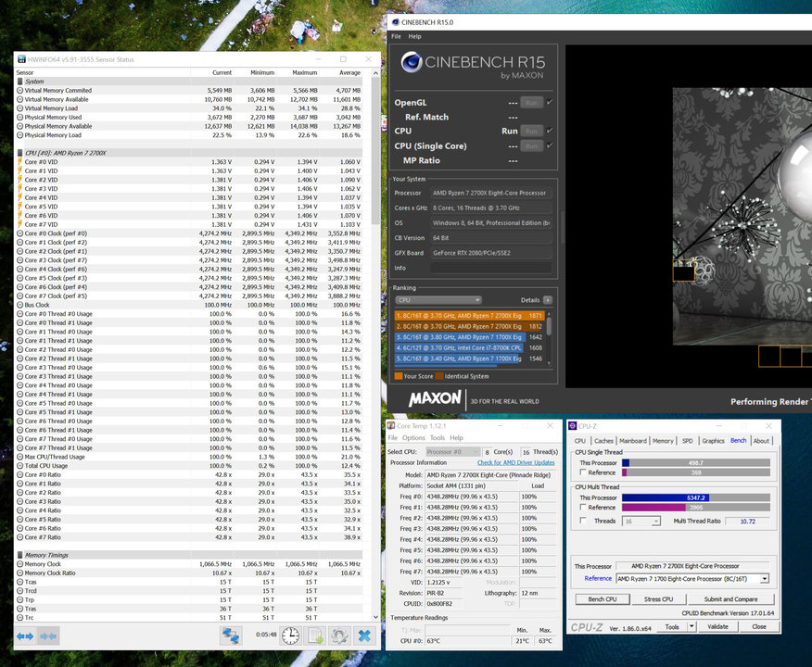This screenshot has width=812, height=667.
Task: Toggle CPU (Single Core) checkmark in Cinebench
Action: (x=550, y=146)
